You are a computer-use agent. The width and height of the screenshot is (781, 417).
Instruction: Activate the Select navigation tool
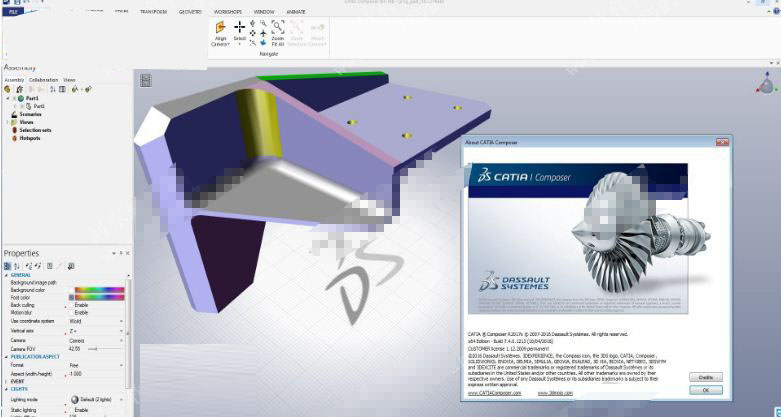(240, 28)
